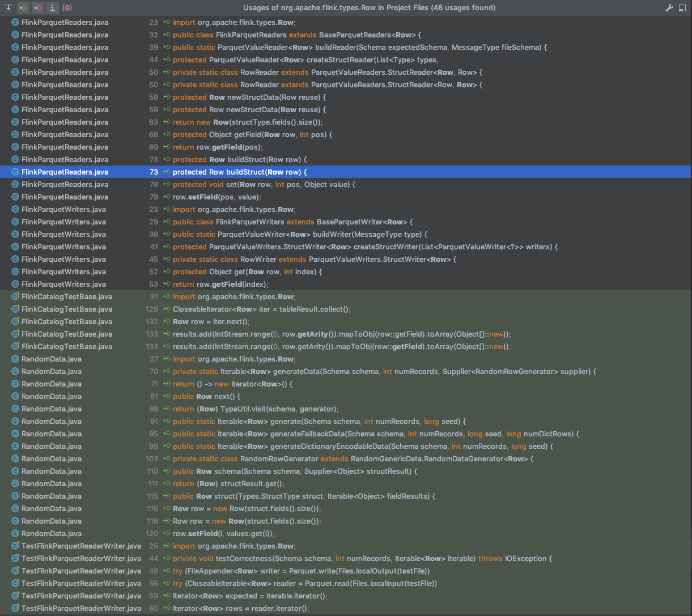Click file name FlinkParquetReaders.java on line 69 row
This screenshot has height=616, width=692.
click(x=65, y=147)
